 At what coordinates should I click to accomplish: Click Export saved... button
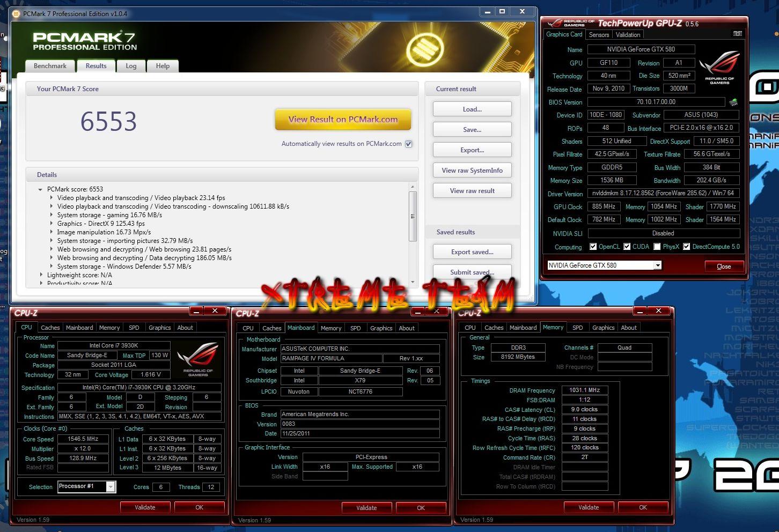(472, 252)
